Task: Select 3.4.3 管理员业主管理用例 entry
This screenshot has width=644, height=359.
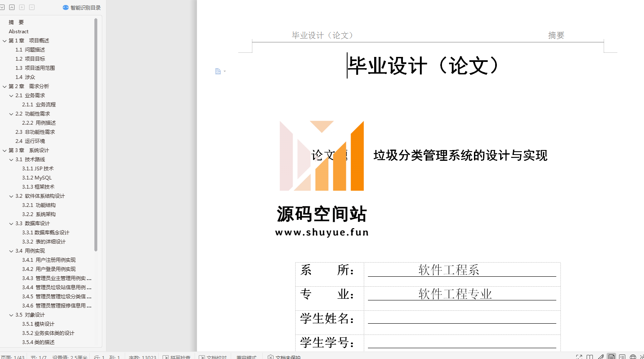Action: [57, 278]
